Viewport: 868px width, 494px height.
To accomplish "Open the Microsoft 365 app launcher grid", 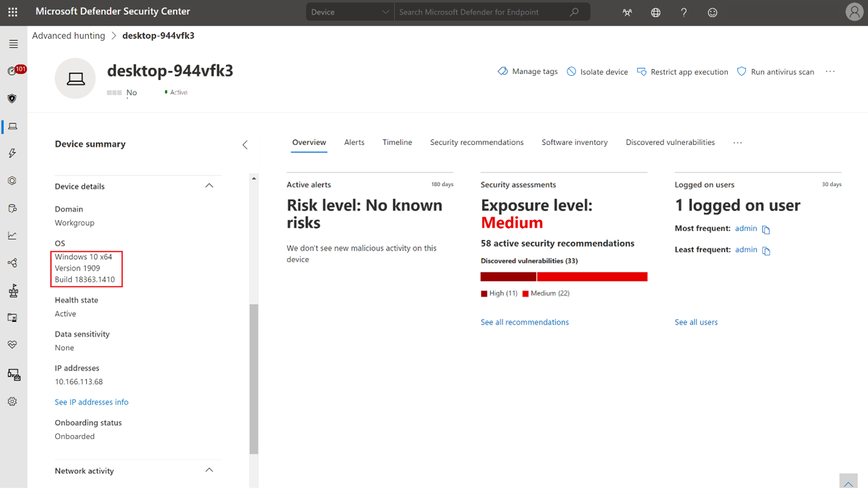I will (13, 12).
